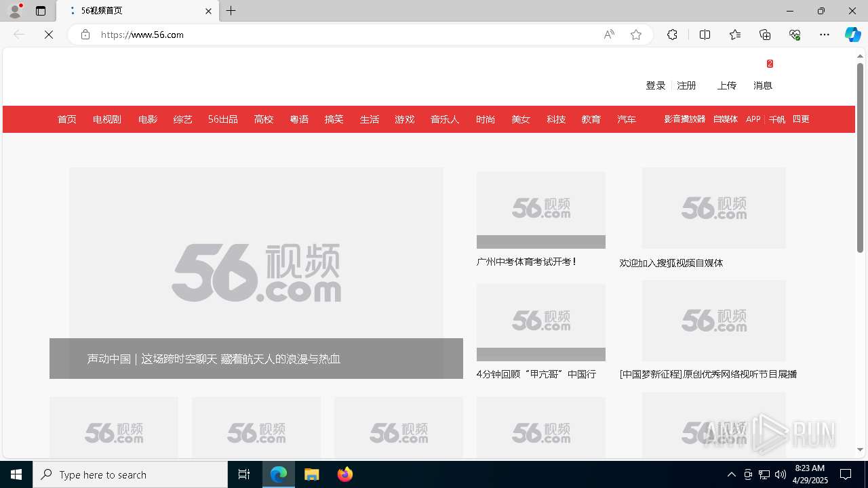
Task: Open Copilot sidebar
Action: pyautogui.click(x=852, y=35)
